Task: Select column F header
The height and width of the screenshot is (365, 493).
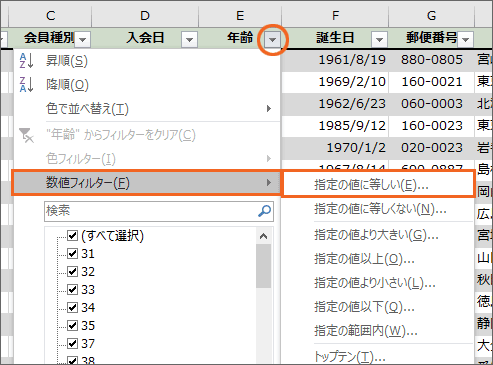Action: [x=335, y=15]
